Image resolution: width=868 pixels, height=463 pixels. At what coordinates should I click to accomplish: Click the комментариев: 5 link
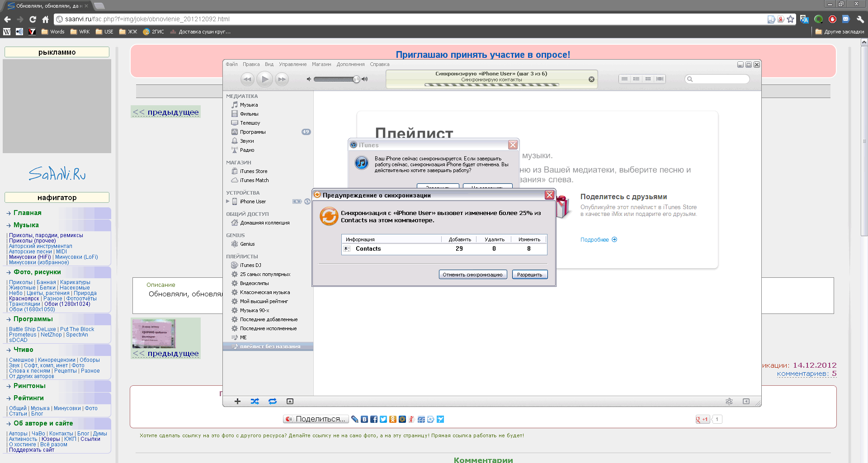[x=807, y=374]
